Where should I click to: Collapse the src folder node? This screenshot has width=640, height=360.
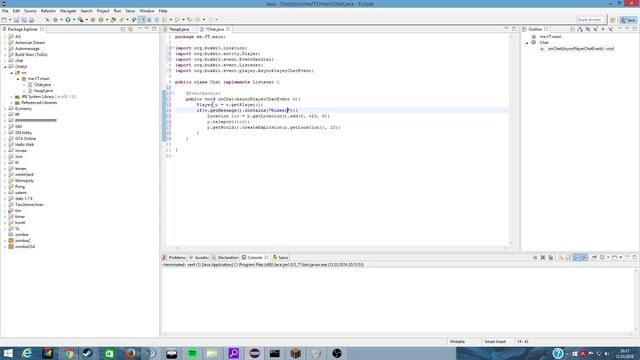tap(11, 73)
